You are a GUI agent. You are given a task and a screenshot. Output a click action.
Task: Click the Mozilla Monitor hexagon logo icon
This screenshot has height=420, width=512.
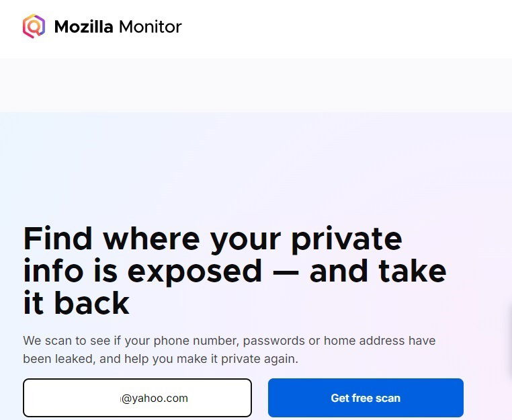pos(34,27)
